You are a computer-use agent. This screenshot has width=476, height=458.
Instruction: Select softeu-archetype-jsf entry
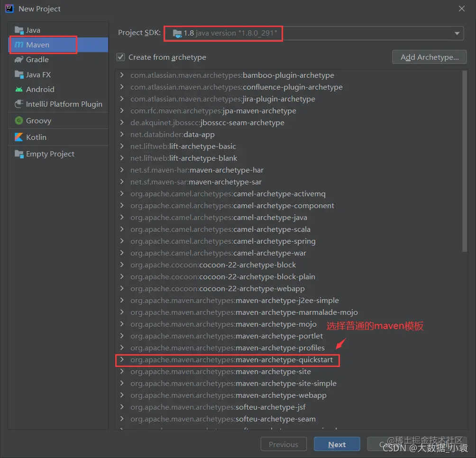[x=218, y=407]
